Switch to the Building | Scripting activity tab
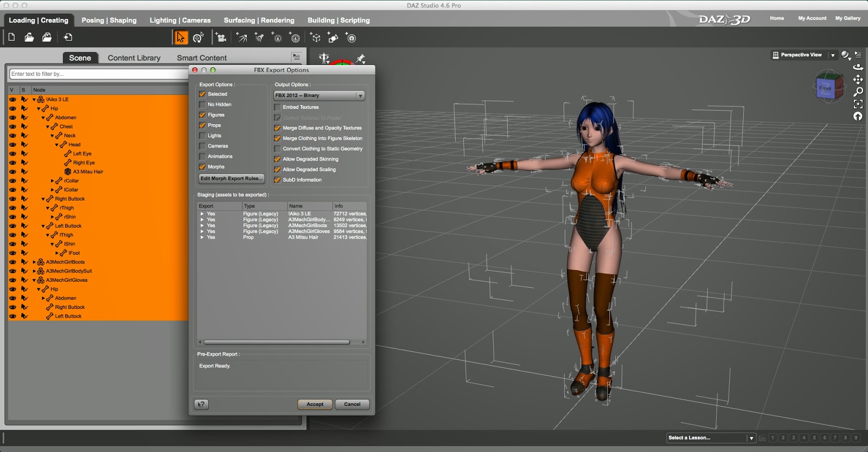Viewport: 868px width, 452px height. [339, 20]
